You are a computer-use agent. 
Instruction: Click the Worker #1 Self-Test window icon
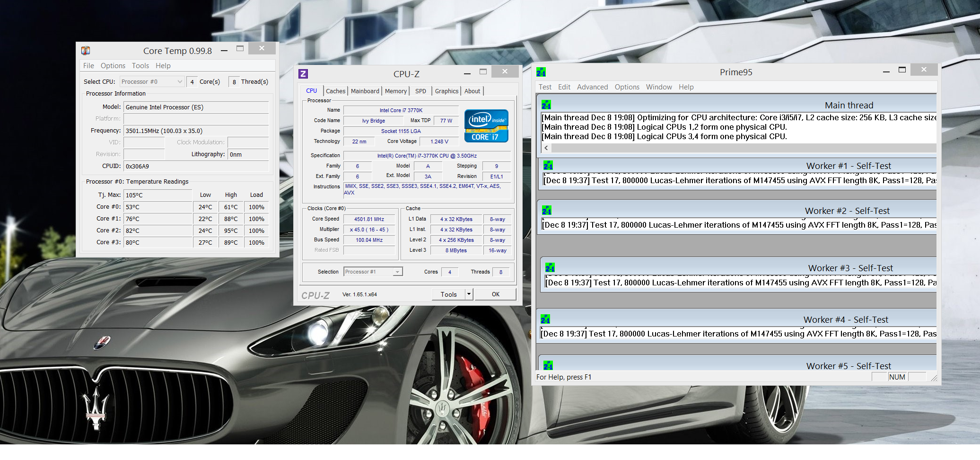point(548,166)
